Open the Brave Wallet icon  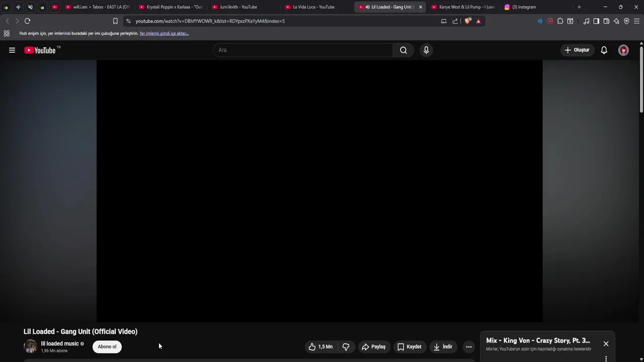[x=606, y=21]
